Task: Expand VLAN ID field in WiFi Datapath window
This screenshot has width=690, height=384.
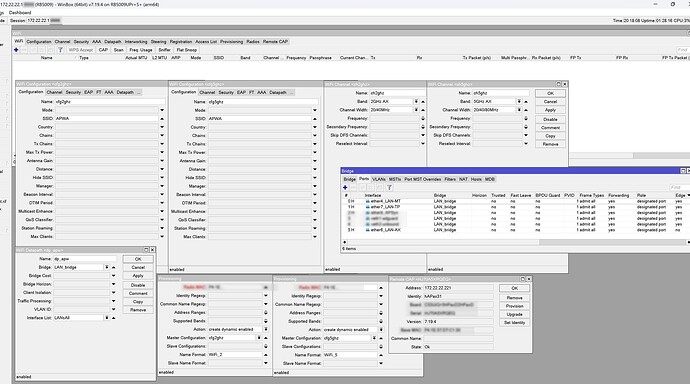Action: click(114, 309)
